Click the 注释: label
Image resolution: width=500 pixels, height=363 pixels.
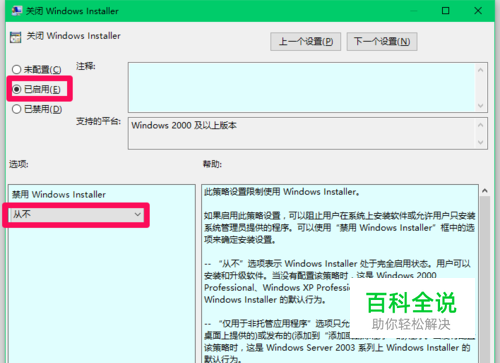(x=86, y=66)
